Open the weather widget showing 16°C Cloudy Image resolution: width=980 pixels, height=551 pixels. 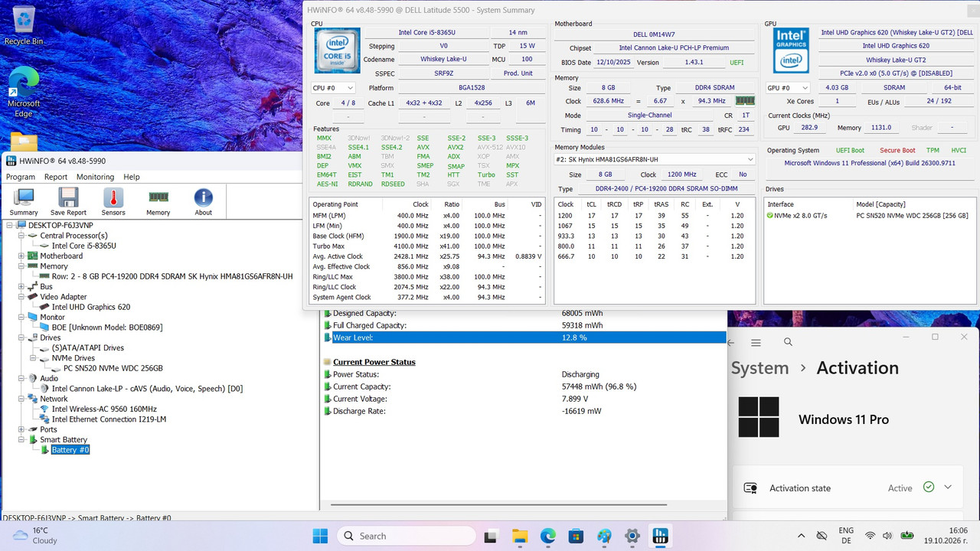pyautogui.click(x=35, y=536)
